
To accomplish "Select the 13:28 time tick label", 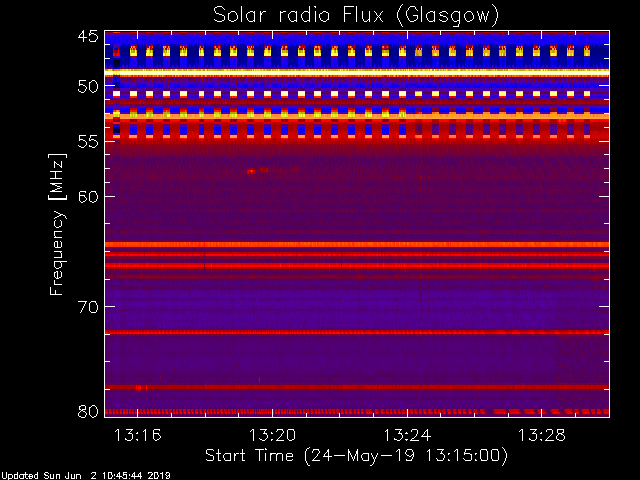I will [x=542, y=435].
